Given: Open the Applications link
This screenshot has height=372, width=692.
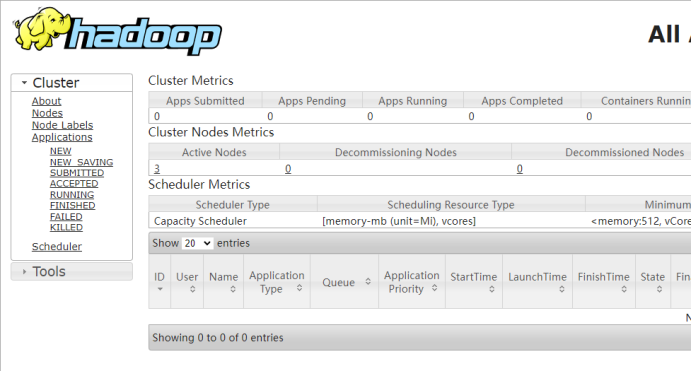Looking at the screenshot, I should pyautogui.click(x=62, y=137).
